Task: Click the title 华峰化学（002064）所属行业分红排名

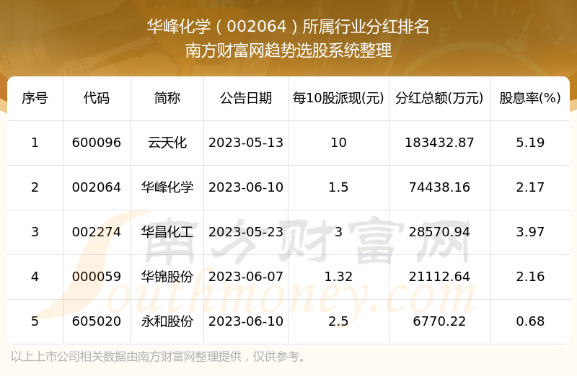Action: (288, 27)
